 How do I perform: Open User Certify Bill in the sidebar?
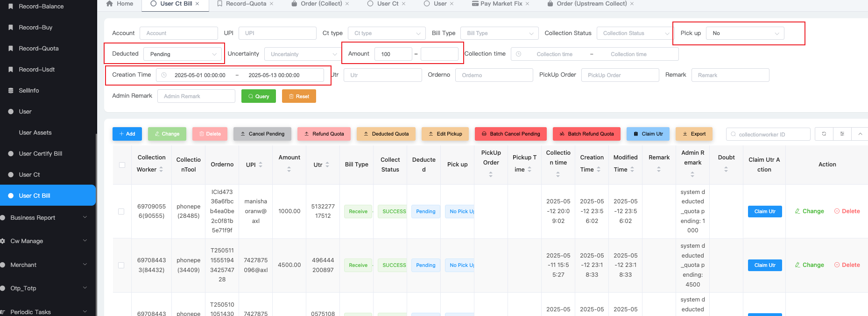point(40,154)
